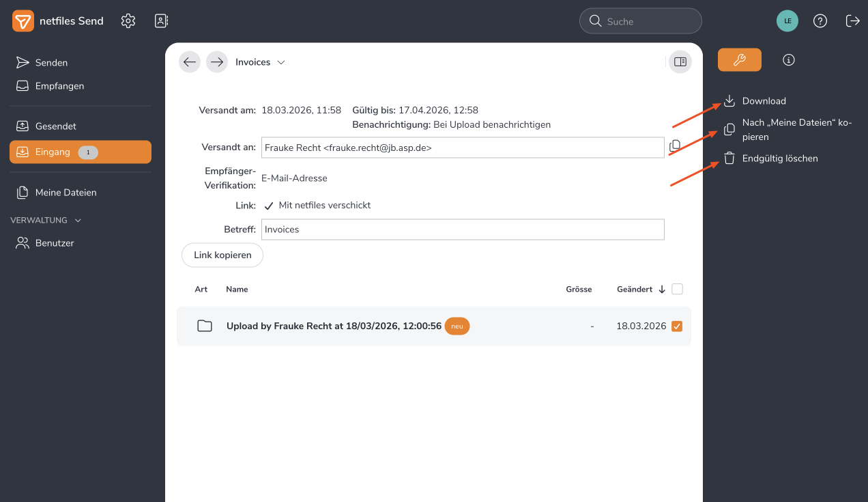The image size is (868, 502).
Task: Expand the Invoices breadcrumb dropdown
Action: coord(280,62)
